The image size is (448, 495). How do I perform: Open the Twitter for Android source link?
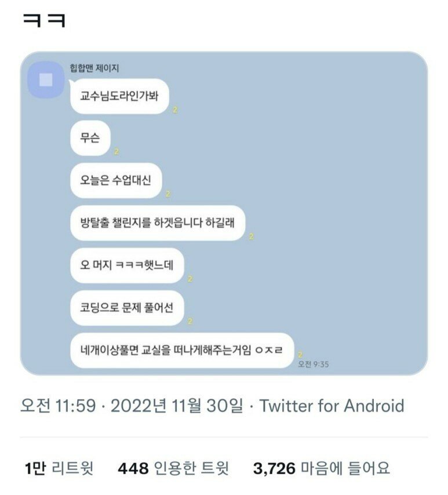[x=332, y=406]
